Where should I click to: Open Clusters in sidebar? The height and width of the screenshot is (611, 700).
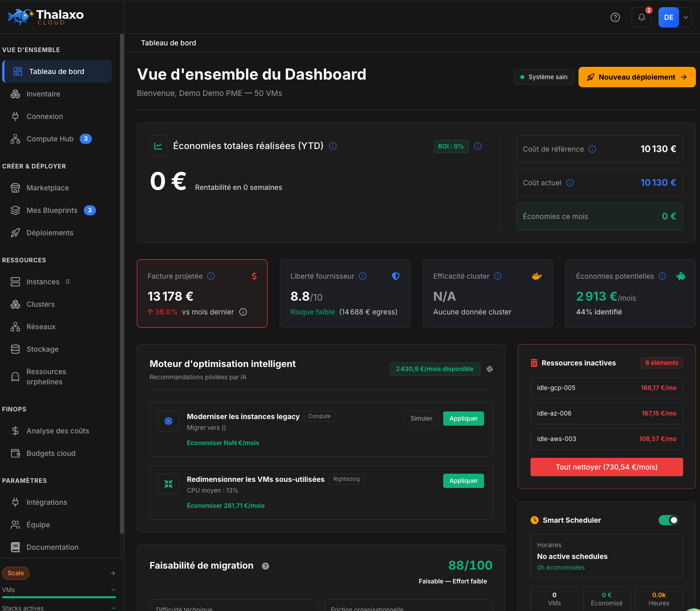[57, 304]
